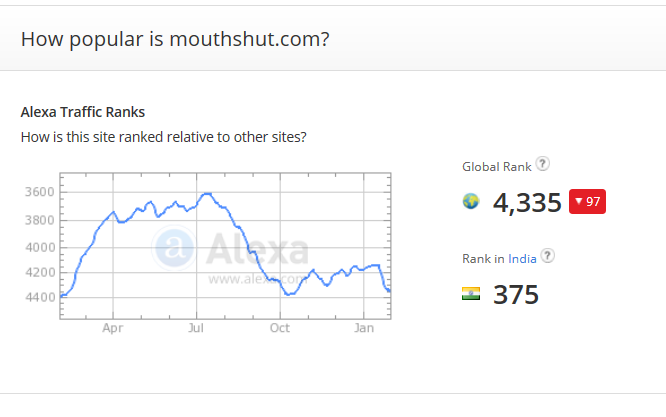Click the traffic rank line graph peak
Image resolution: width=666 pixels, height=417 pixels.
(206, 193)
